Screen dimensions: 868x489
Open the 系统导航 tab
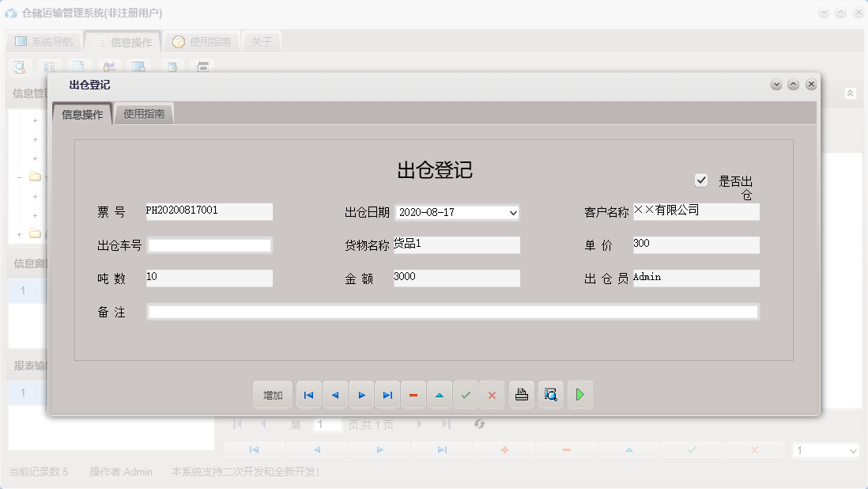43,40
